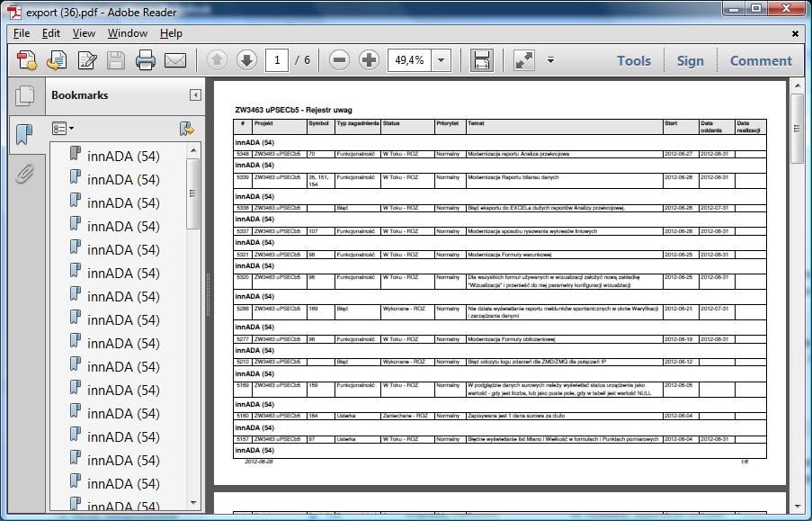Click 'Modernizacja Raportu bilansu danych' text
The image size is (812, 521).
pos(513,177)
